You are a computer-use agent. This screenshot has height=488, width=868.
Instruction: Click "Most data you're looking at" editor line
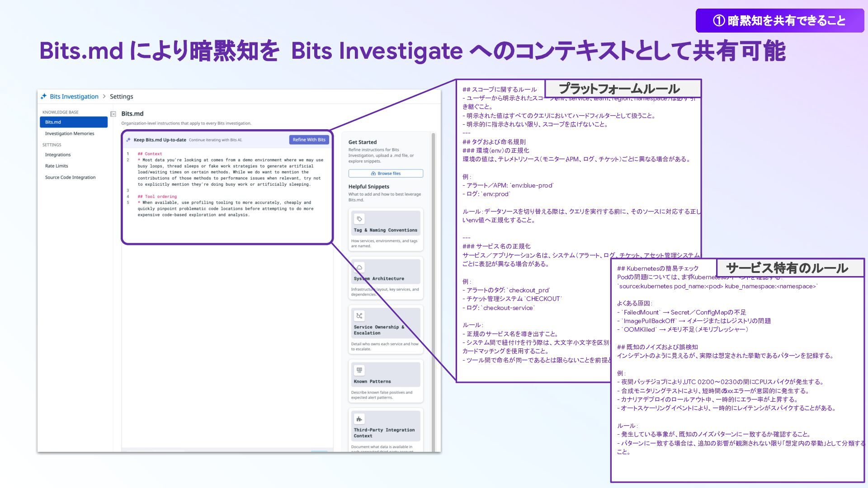pos(231,172)
